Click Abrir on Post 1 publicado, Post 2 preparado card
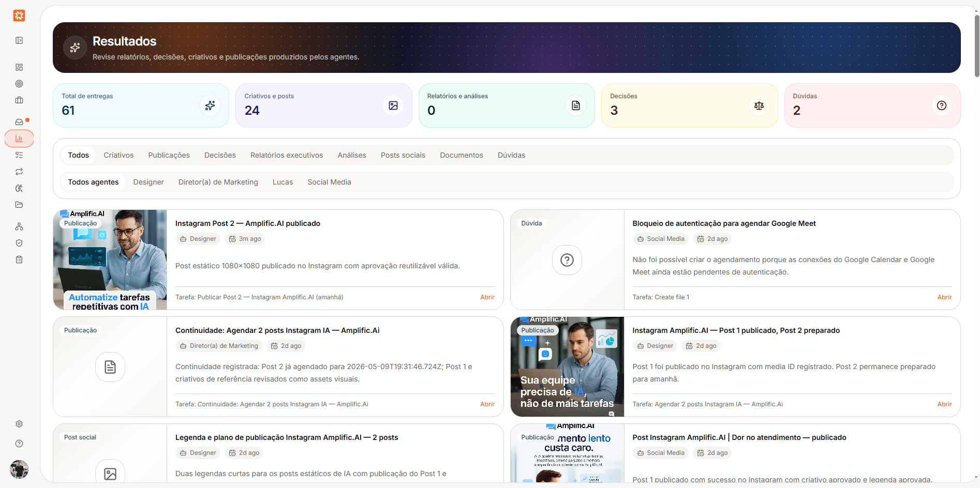This screenshot has width=980, height=488. [944, 404]
